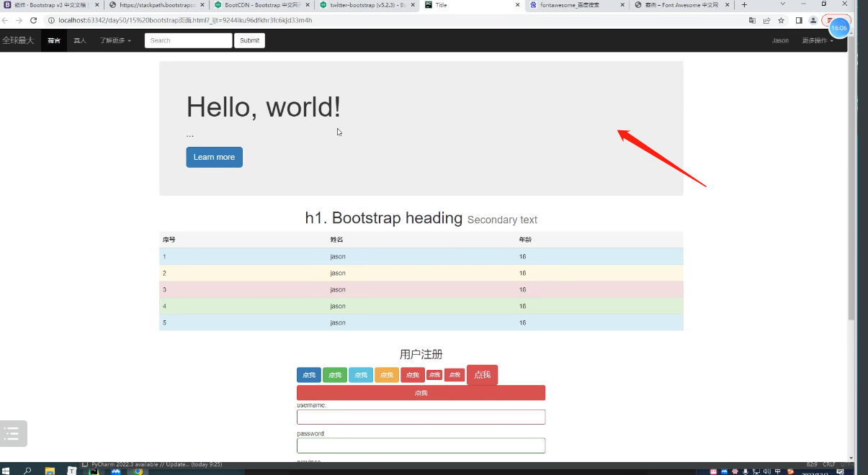Expand the 了解更多 dropdown in navbar
868x475 pixels.
point(115,40)
